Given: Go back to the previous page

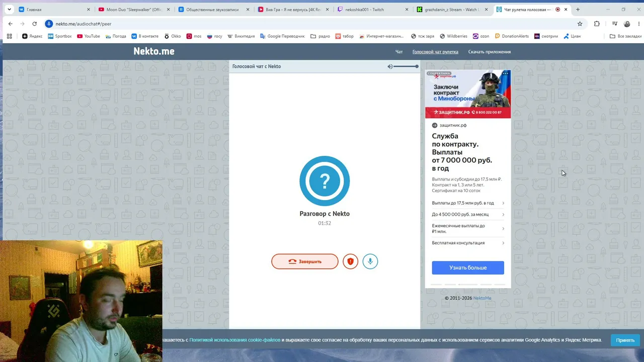Looking at the screenshot, I should point(11,24).
